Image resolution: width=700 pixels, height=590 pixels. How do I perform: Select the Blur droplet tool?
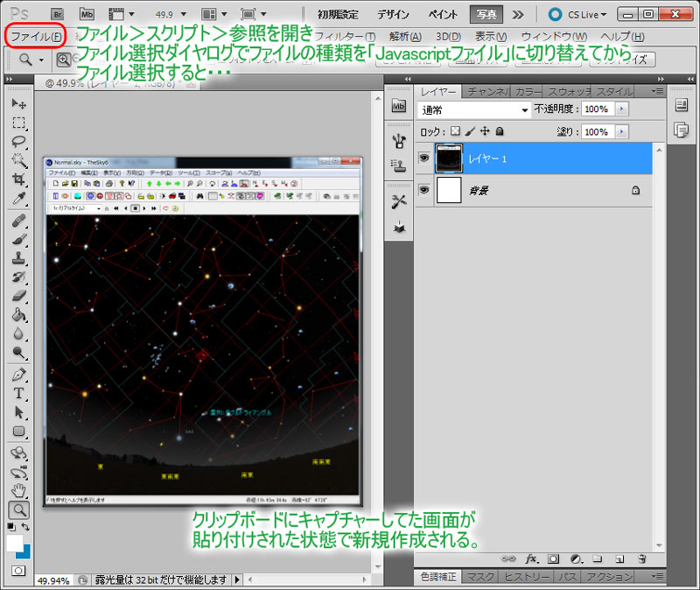(18, 334)
